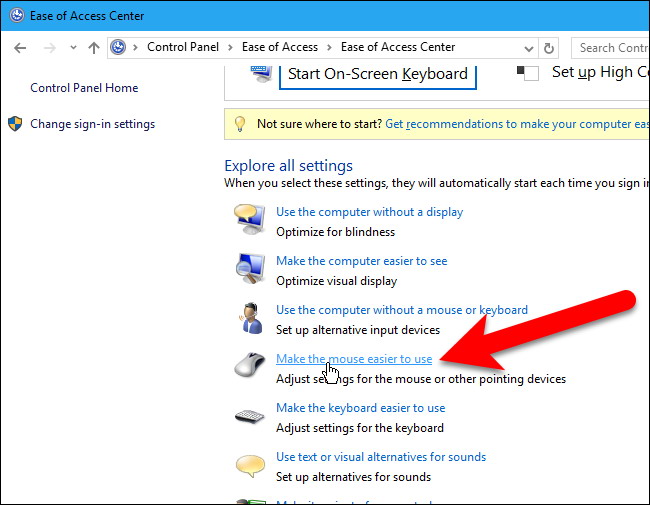Image resolution: width=650 pixels, height=505 pixels.
Task: Open Change sign-in settings link
Action: point(92,124)
